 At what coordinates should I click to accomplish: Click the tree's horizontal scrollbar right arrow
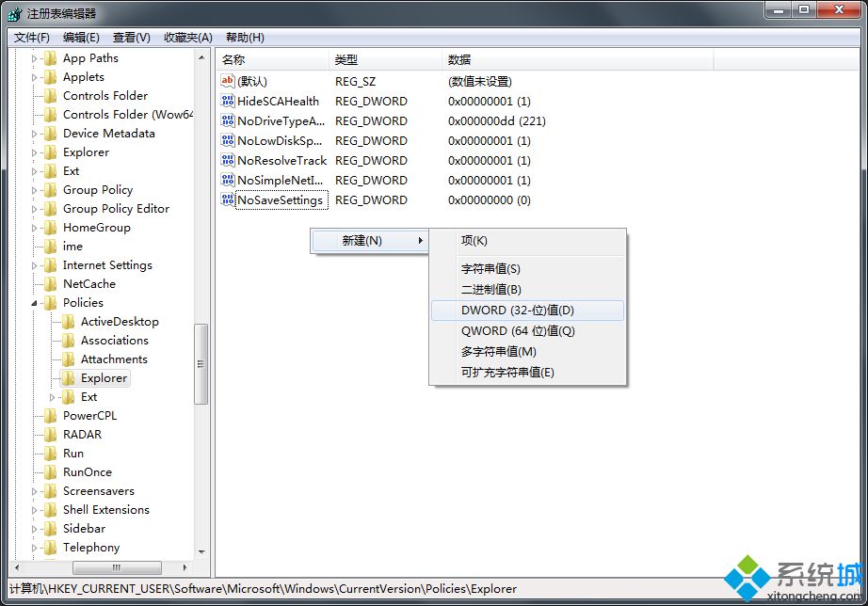185,567
